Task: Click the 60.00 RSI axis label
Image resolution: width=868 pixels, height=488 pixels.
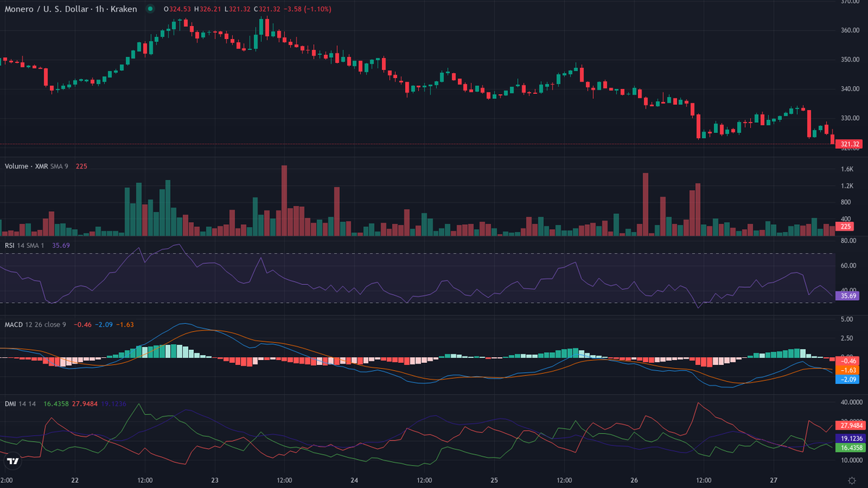Action: click(848, 265)
